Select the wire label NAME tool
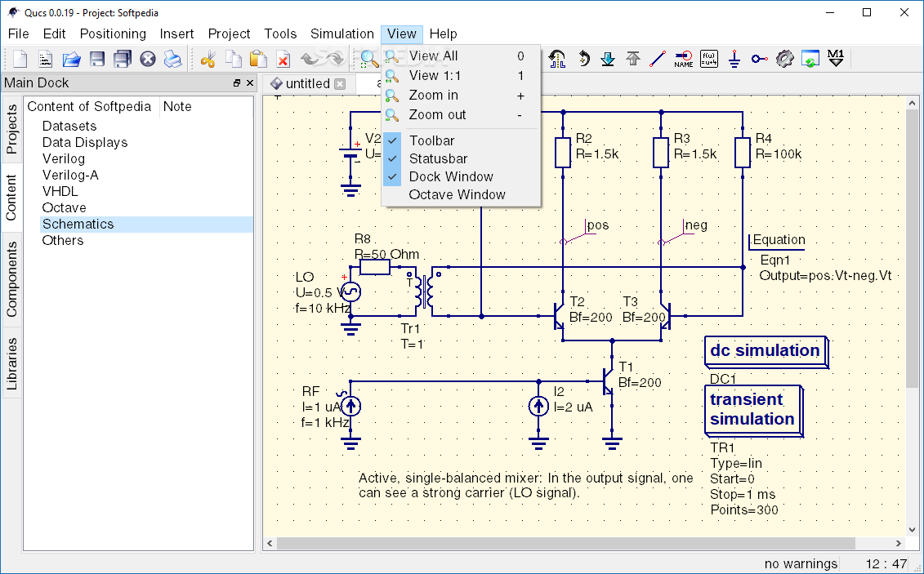The height and width of the screenshot is (574, 924). (x=684, y=59)
